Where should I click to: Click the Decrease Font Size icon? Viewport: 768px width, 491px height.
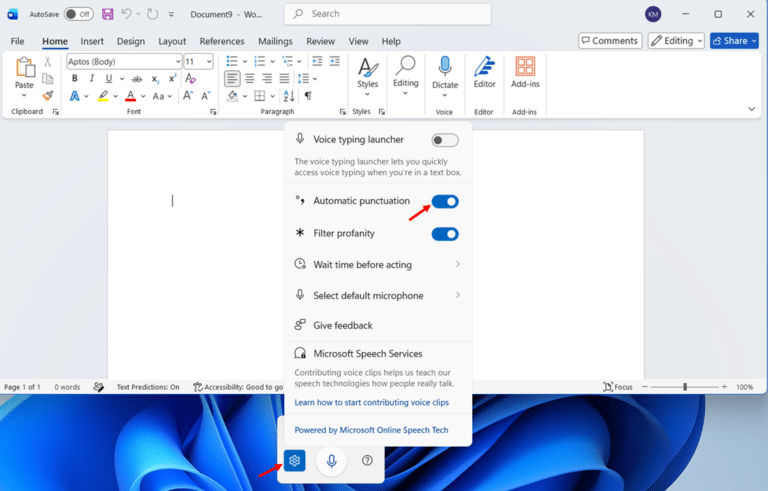[206, 96]
